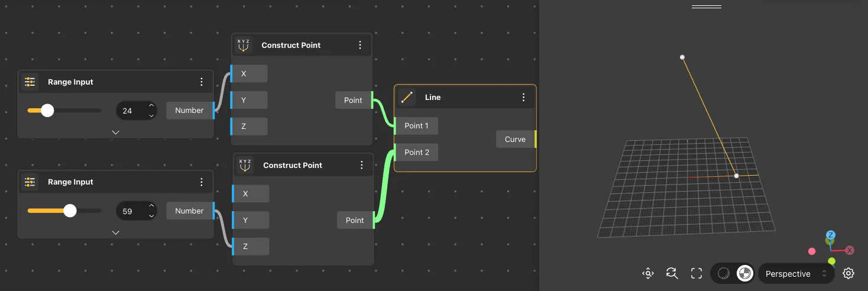Click the Line node's diagonal line icon
Image resolution: width=868 pixels, height=291 pixels.
tap(407, 98)
